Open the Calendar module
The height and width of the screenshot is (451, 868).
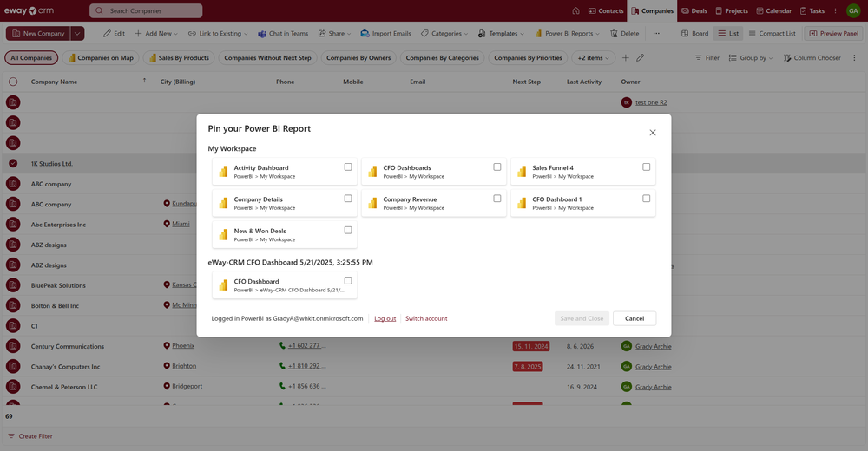point(774,10)
